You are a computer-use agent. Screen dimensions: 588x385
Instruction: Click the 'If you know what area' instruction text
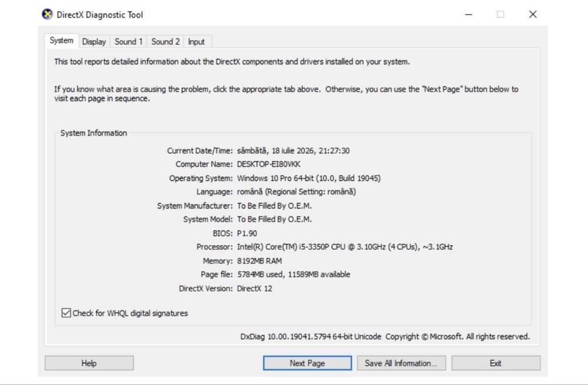[x=286, y=93]
